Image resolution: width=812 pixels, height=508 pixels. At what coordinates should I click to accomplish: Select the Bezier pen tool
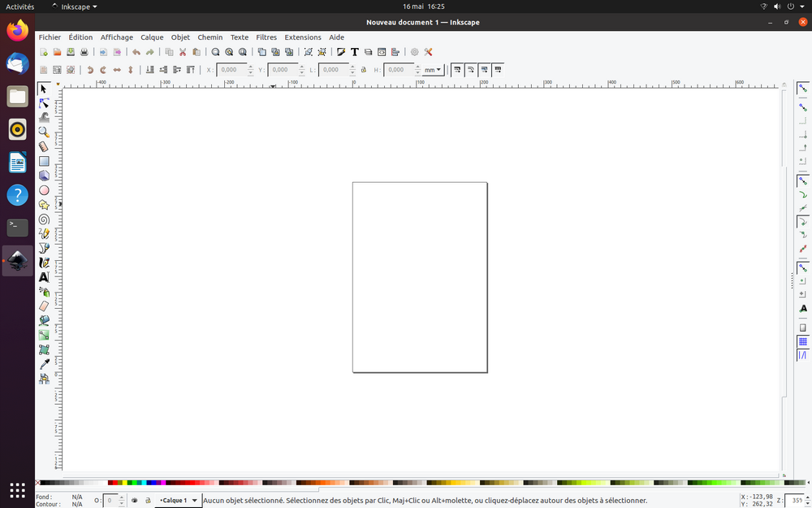[44, 248]
